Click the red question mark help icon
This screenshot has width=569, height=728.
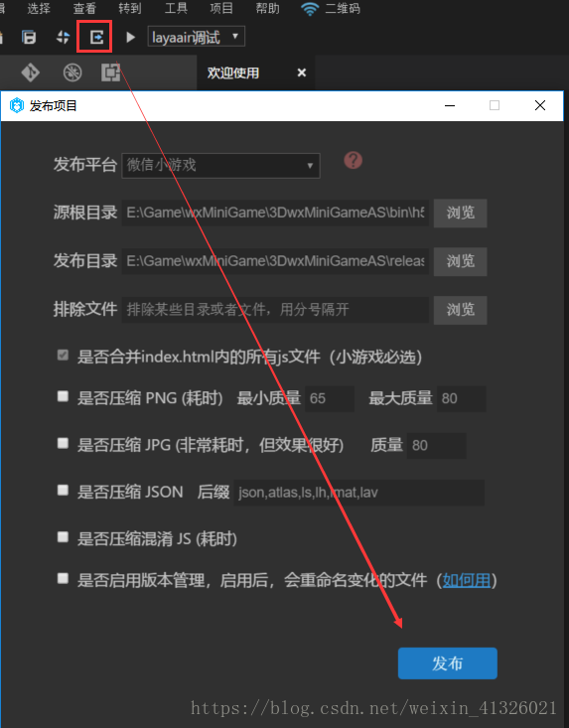(x=354, y=160)
